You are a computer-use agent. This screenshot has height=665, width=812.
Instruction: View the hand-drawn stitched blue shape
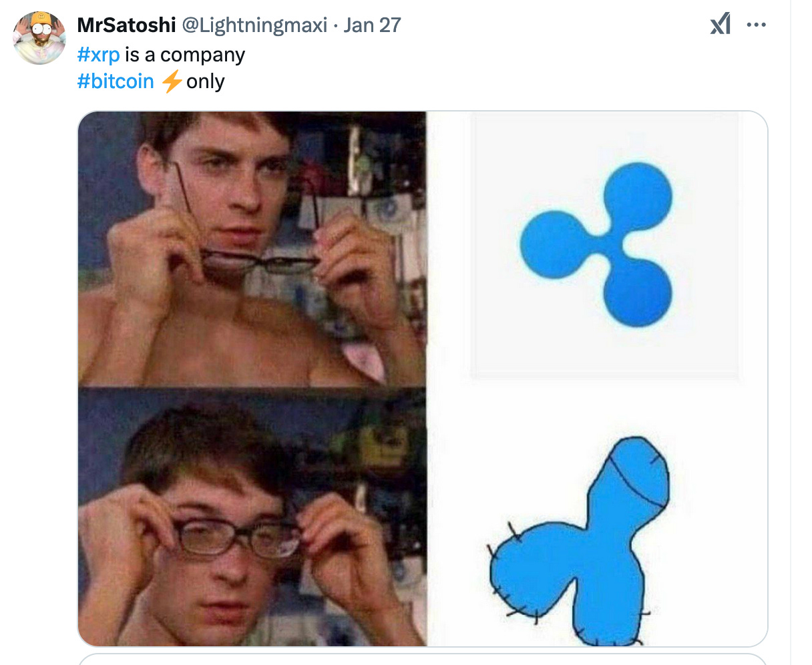578,541
